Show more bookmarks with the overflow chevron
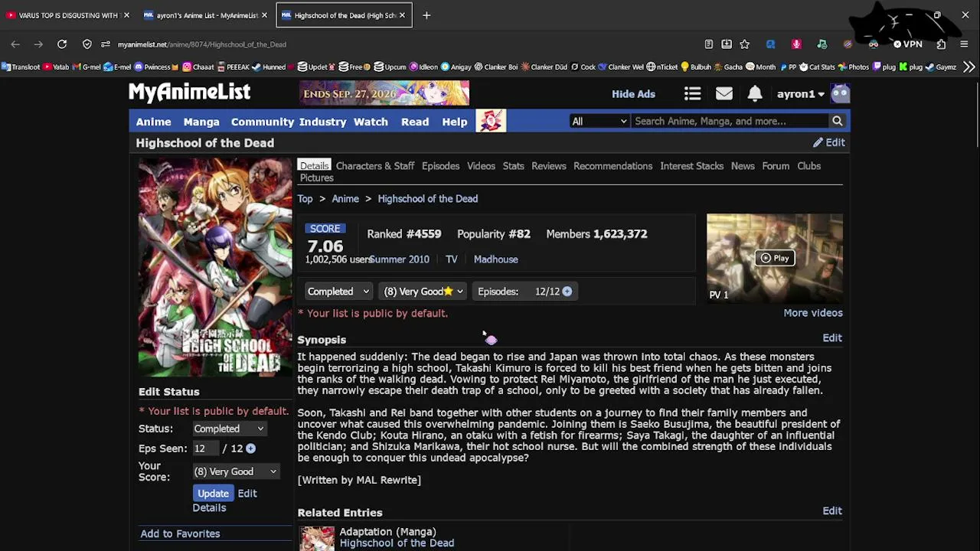Image resolution: width=980 pixels, height=551 pixels. tap(969, 67)
